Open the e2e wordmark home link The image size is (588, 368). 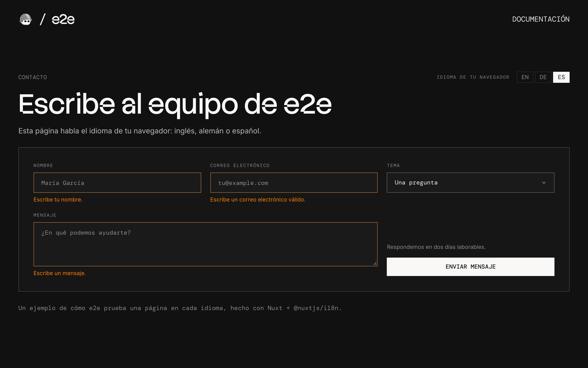pos(63,19)
